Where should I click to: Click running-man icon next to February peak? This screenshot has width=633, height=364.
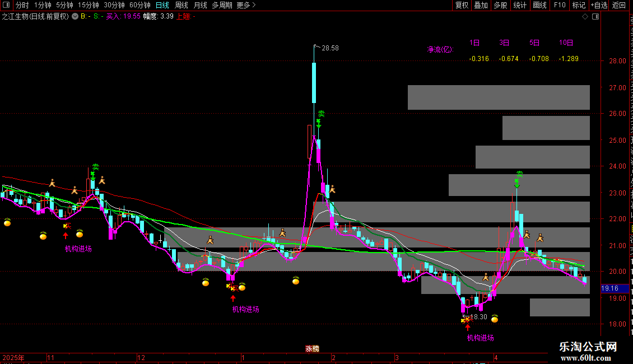pyautogui.click(x=332, y=189)
